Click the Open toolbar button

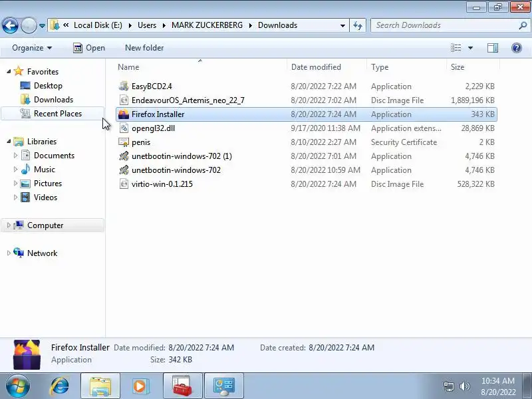pos(89,48)
